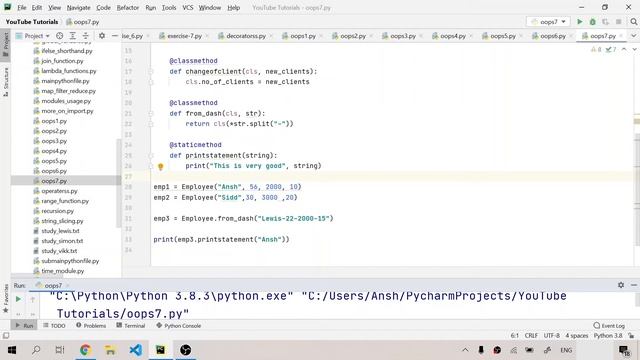
Task: Select recursion.py in Project tree
Action: coord(57,211)
